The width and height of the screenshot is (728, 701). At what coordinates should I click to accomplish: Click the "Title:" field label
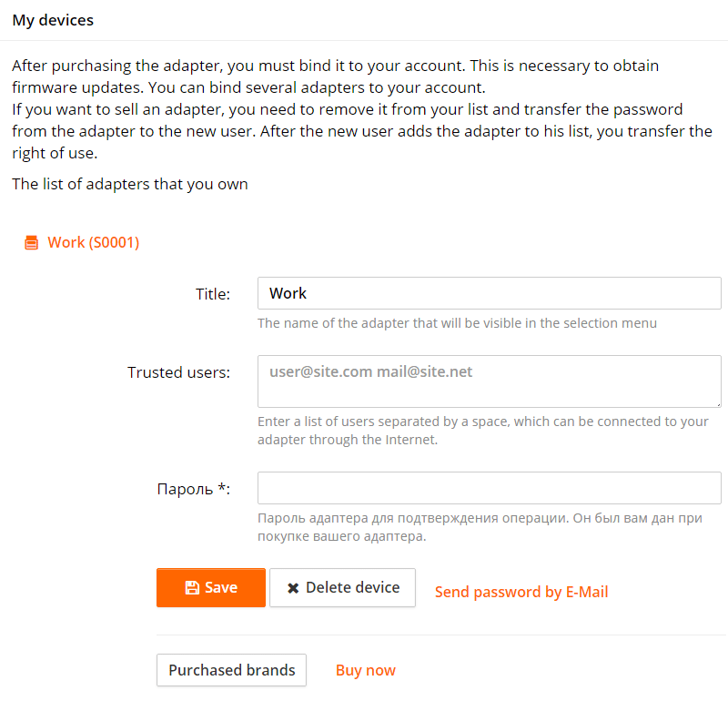coord(213,294)
